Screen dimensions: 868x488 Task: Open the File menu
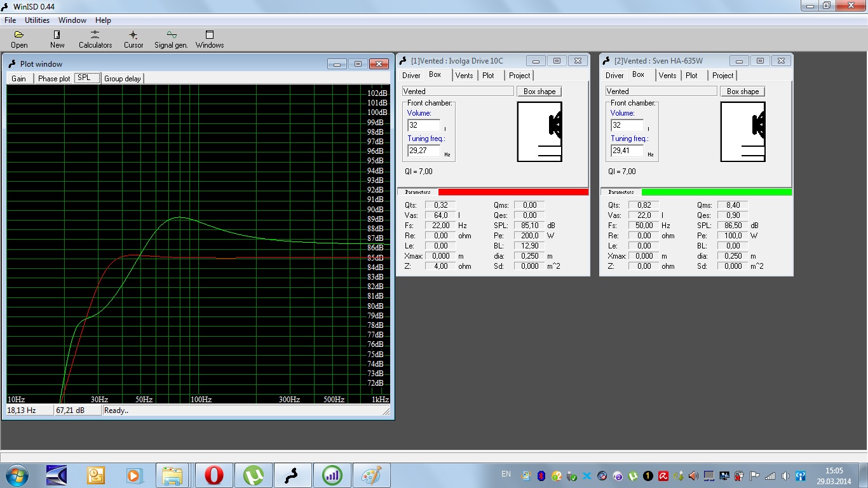(10, 20)
